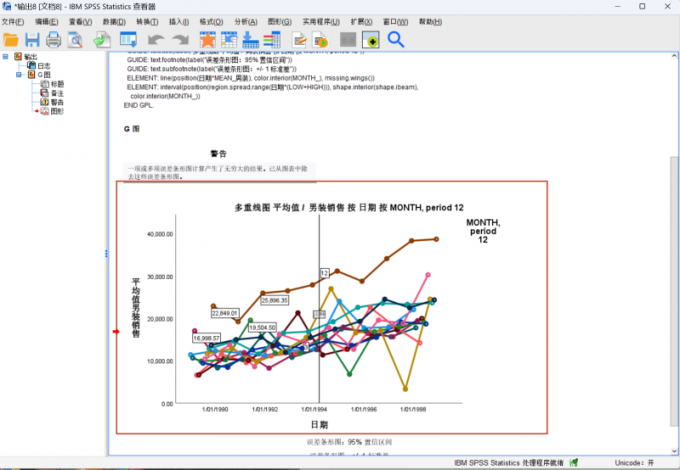Open the 帮助(H) menu
The width and height of the screenshot is (680, 470).
coord(430,22)
